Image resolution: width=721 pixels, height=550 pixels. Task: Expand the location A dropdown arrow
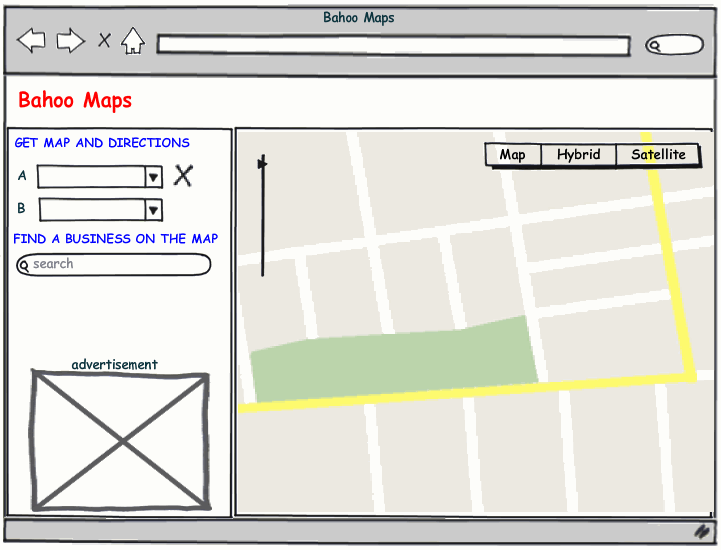click(154, 177)
